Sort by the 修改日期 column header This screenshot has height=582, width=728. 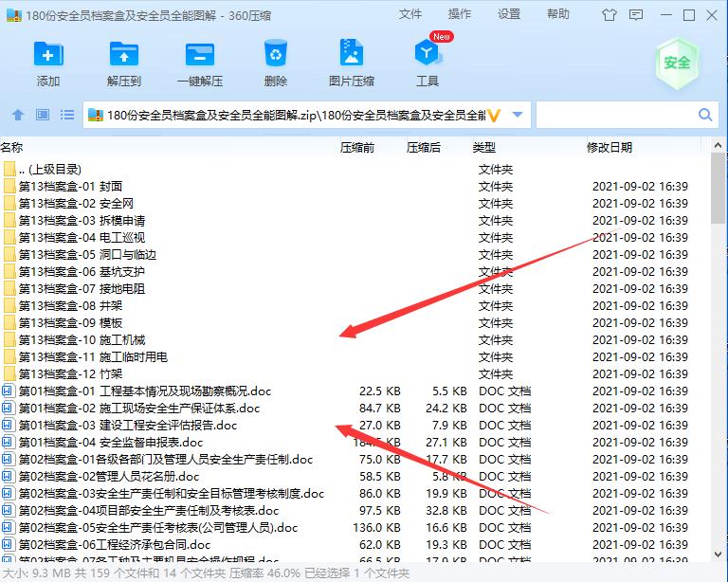(x=610, y=148)
